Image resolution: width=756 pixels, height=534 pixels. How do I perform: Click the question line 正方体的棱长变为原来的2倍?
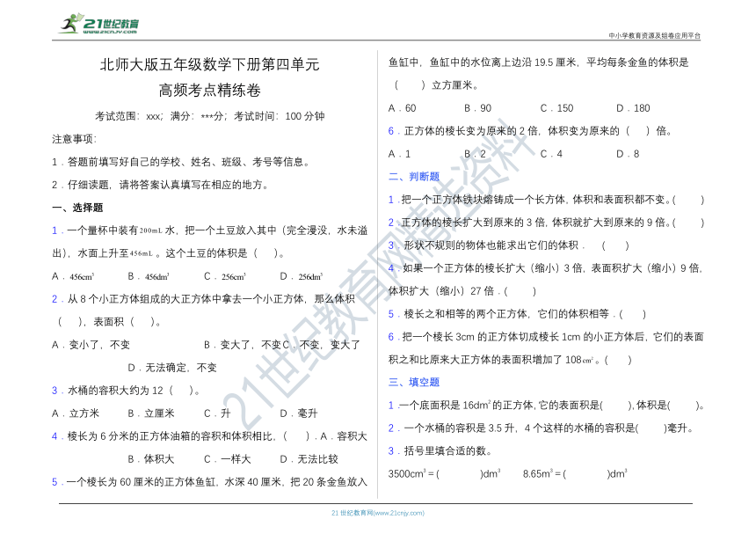(x=530, y=131)
